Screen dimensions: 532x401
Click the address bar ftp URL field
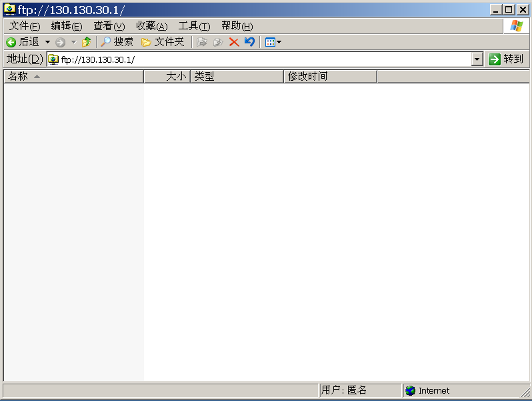click(x=259, y=59)
